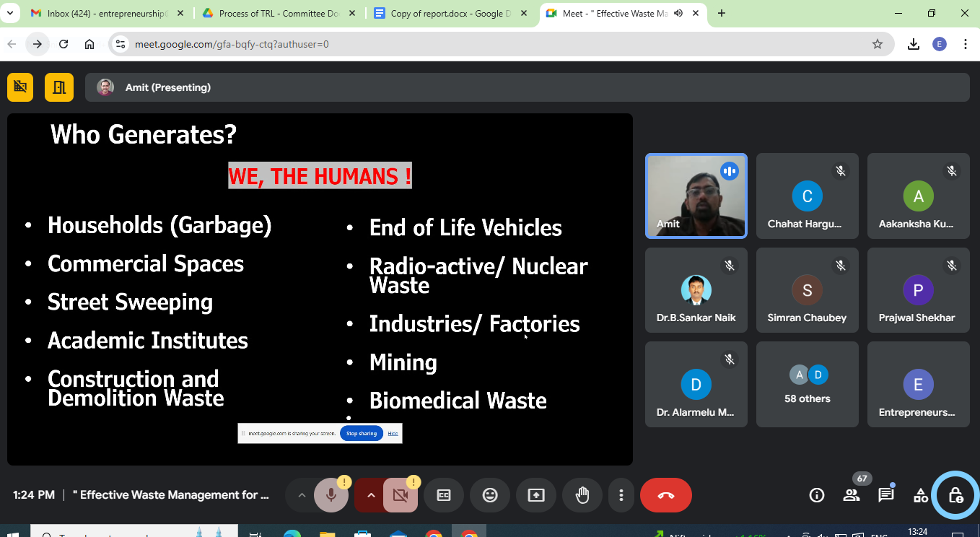Click the Stop sharing button

361,433
